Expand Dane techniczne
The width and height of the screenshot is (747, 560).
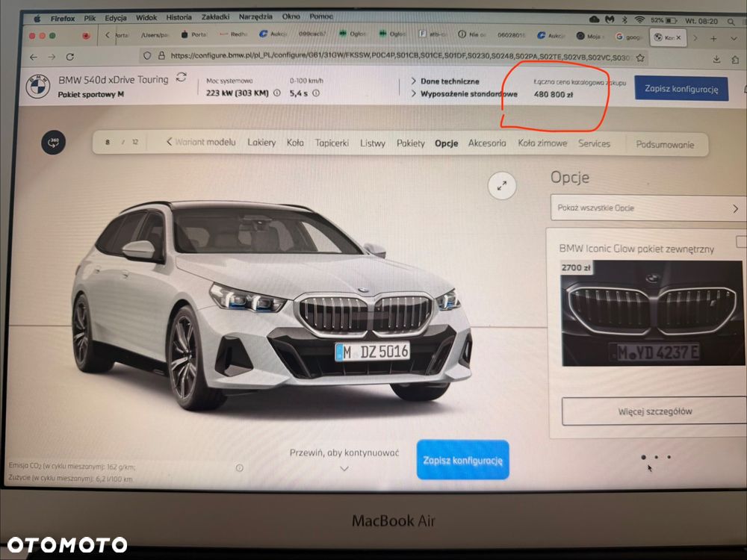[445, 81]
